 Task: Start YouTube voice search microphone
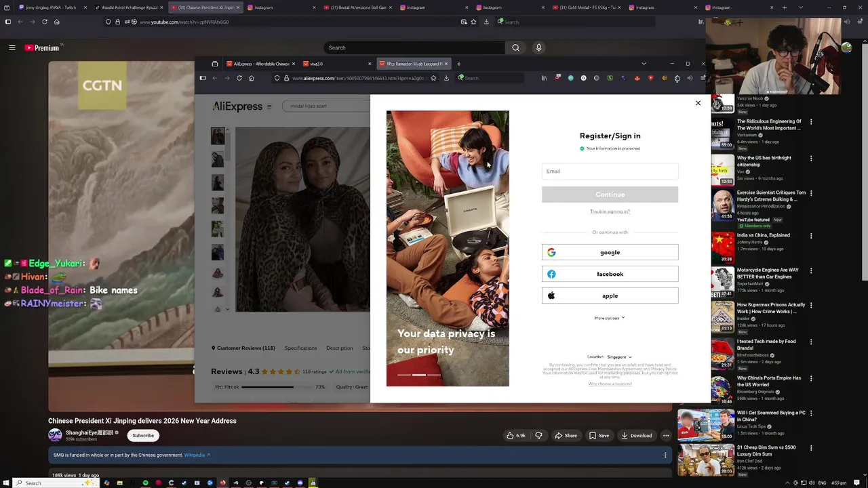538,47
